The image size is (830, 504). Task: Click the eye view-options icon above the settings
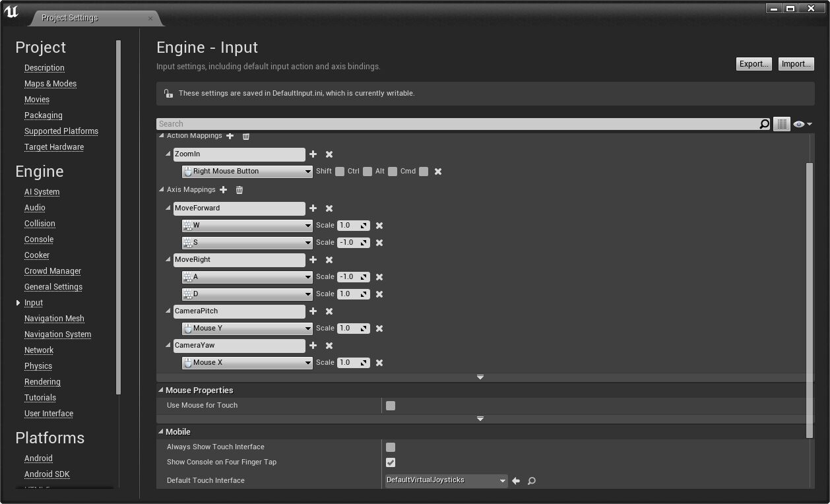(799, 123)
